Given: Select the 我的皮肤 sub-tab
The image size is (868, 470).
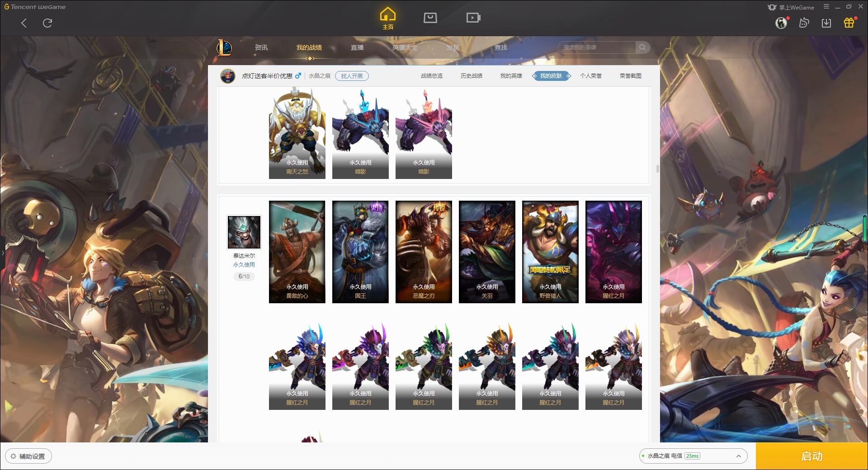Looking at the screenshot, I should point(551,76).
